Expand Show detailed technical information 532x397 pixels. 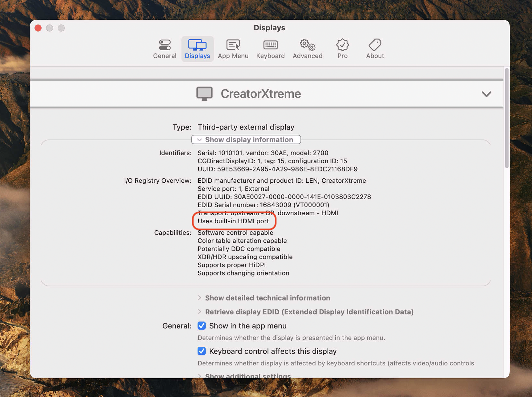click(x=264, y=298)
